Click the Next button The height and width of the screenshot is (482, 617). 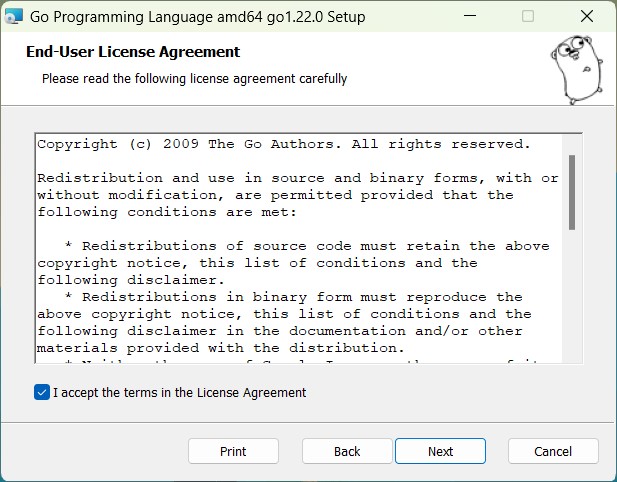440,451
